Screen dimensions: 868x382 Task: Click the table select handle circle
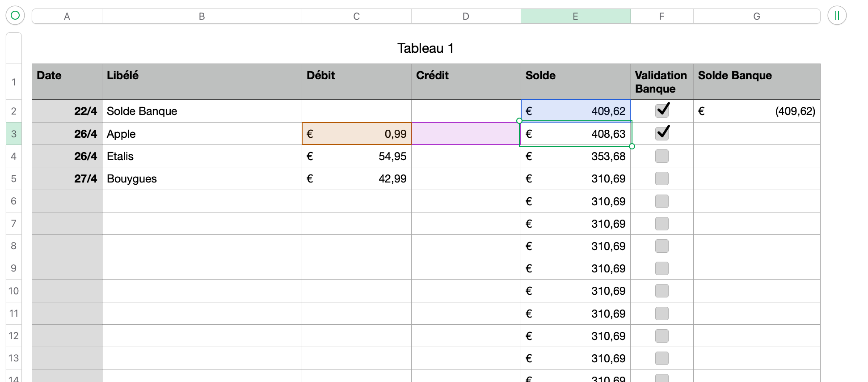[15, 16]
